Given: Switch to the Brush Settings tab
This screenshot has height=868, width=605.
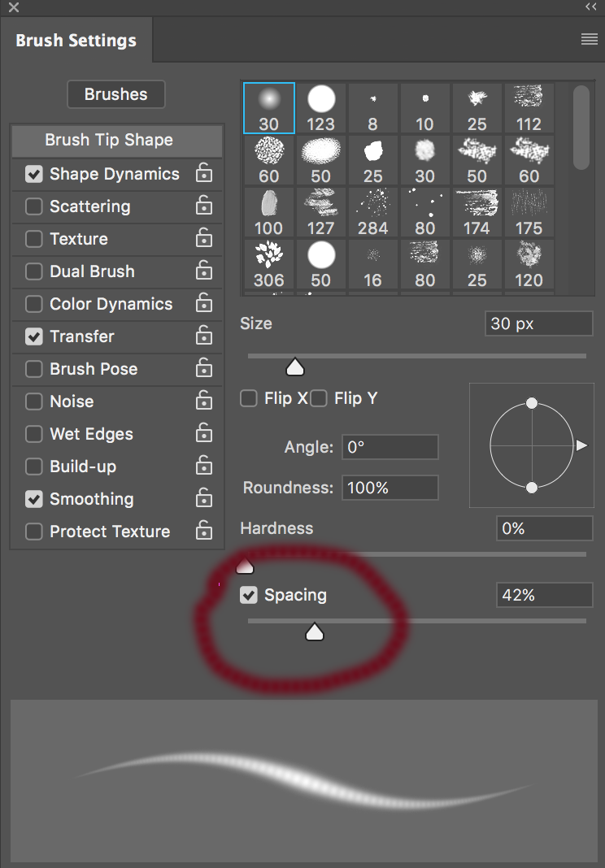Looking at the screenshot, I should click(76, 40).
